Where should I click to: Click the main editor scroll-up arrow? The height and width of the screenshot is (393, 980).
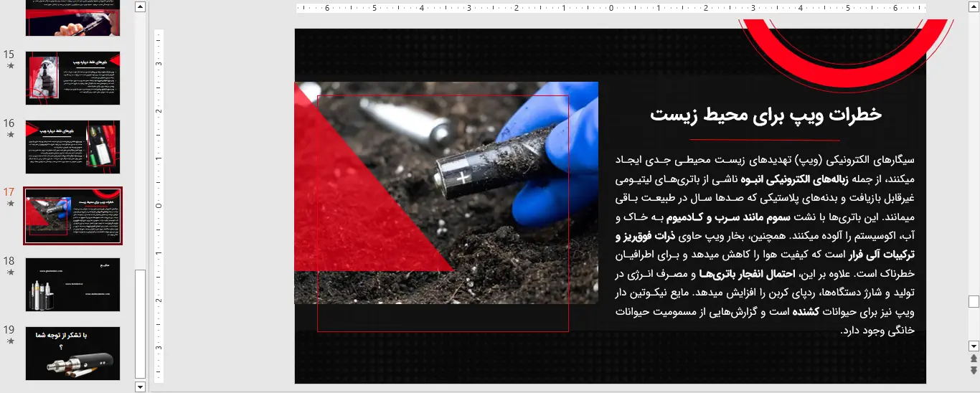[974, 7]
